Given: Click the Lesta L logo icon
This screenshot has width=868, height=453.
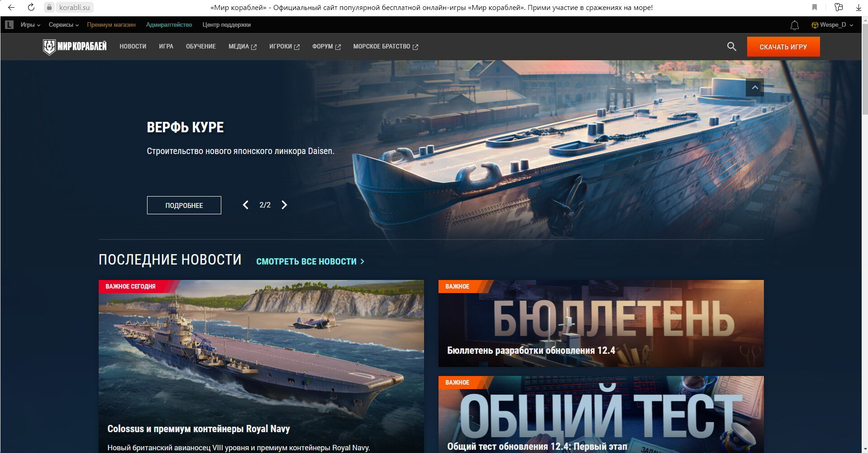Looking at the screenshot, I should tap(9, 25).
